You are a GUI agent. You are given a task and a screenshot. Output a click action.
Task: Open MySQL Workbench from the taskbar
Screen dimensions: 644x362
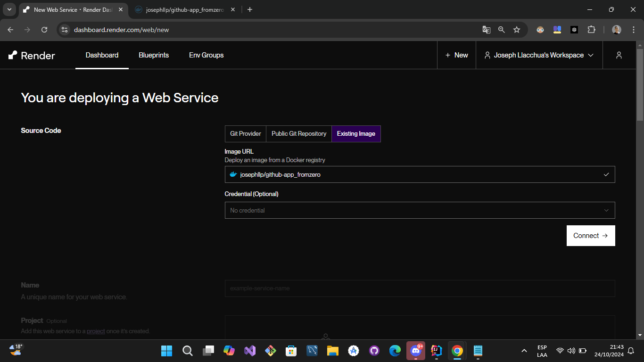point(312,351)
